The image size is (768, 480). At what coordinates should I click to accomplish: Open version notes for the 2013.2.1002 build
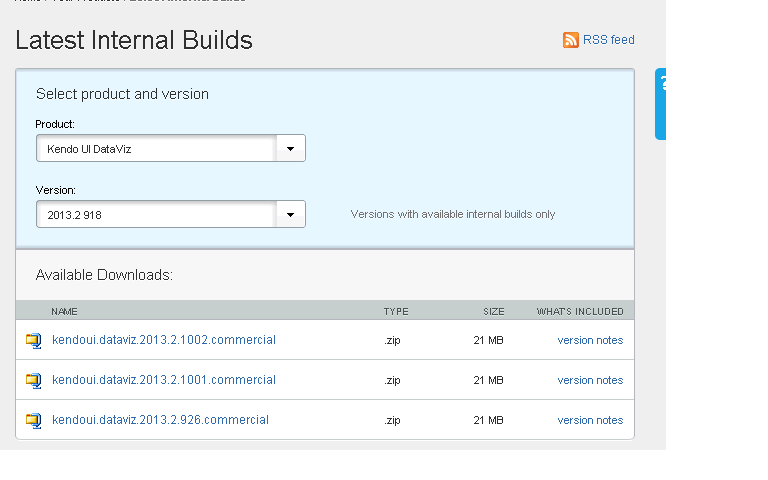(x=590, y=340)
